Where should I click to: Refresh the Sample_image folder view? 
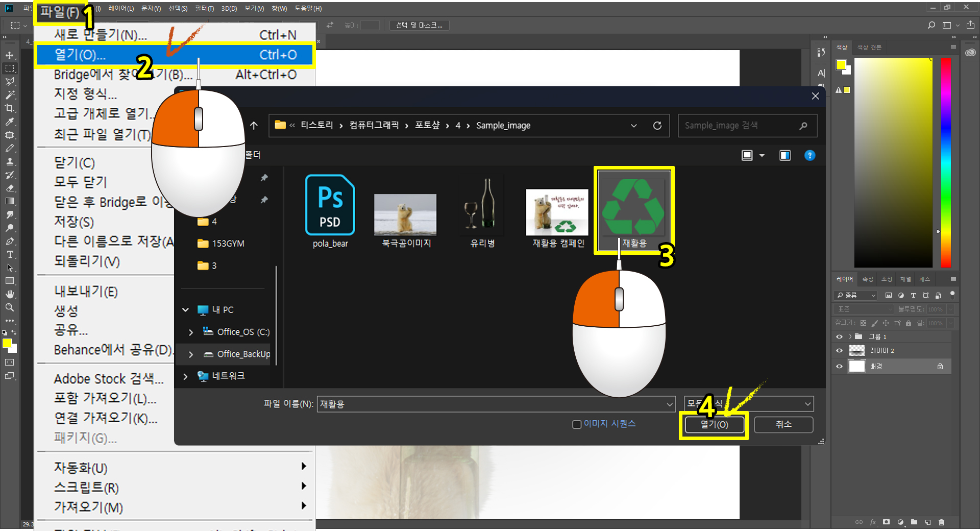coord(657,126)
